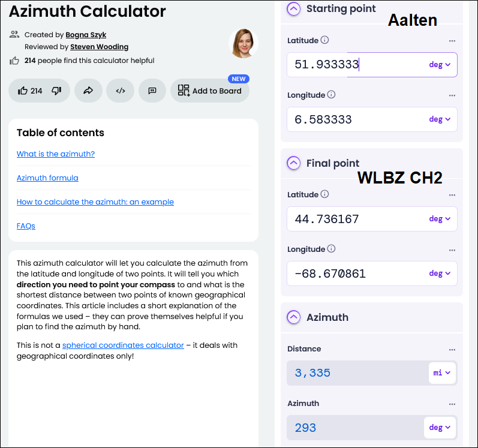Open 'What is the azimuth?' link
The image size is (478, 448).
(x=56, y=154)
